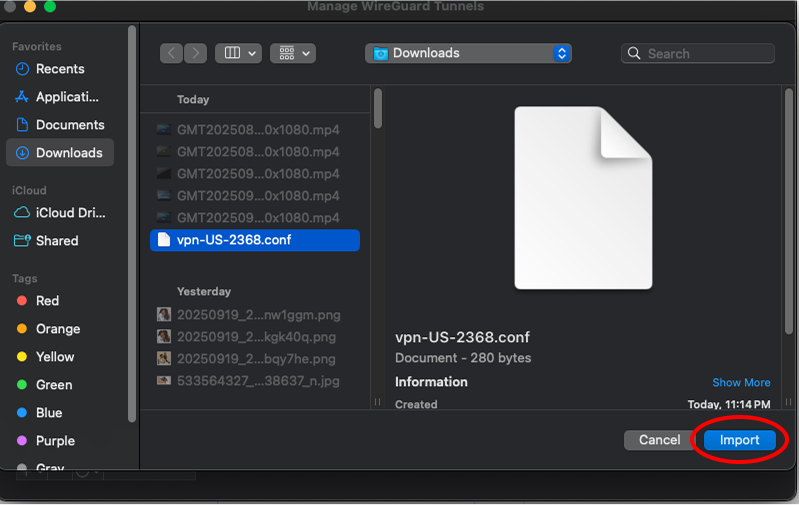Click the sidebar vertical scrollbar
This screenshot has width=799, height=505.
pos(132,224)
